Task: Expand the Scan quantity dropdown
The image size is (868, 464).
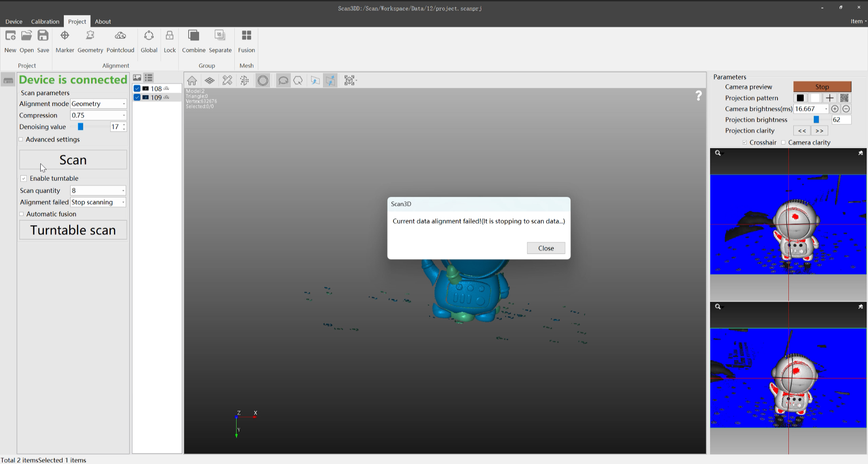Action: (x=98, y=190)
